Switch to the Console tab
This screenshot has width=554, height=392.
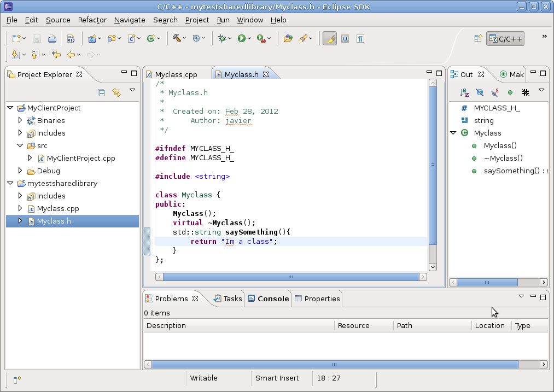click(269, 299)
